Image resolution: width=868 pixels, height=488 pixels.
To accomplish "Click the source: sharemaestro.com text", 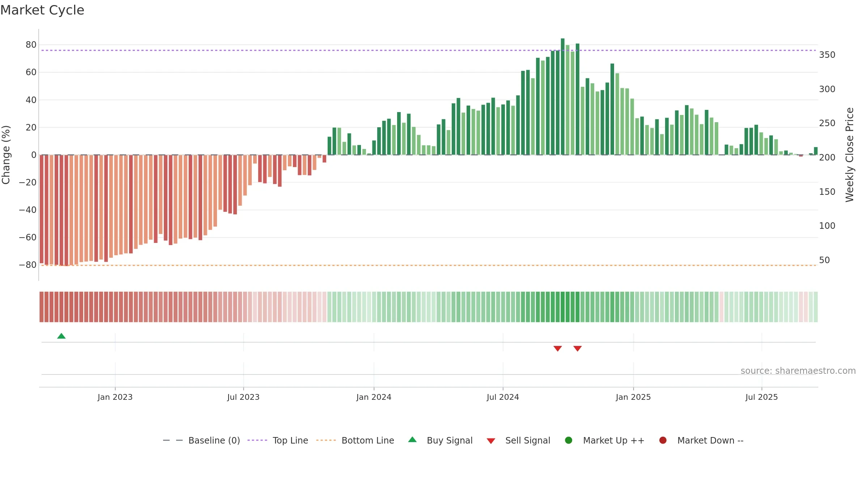I will pyautogui.click(x=798, y=371).
